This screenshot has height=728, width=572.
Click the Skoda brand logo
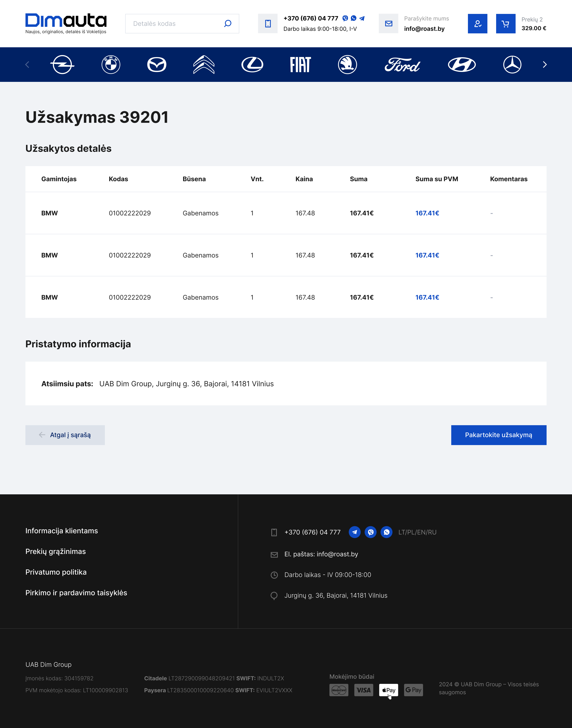[x=347, y=65]
